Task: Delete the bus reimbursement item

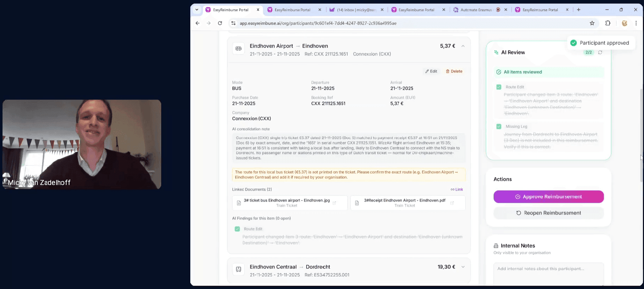Action: tap(454, 71)
